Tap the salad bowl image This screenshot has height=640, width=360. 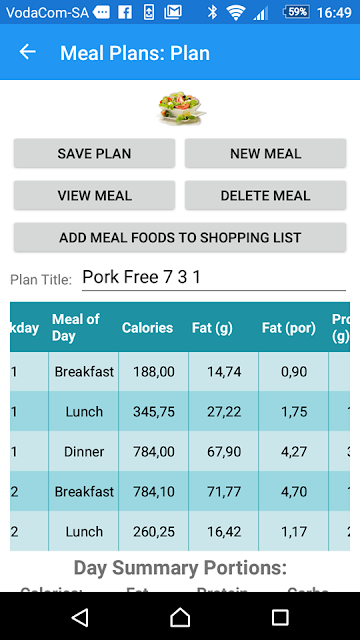click(x=181, y=108)
